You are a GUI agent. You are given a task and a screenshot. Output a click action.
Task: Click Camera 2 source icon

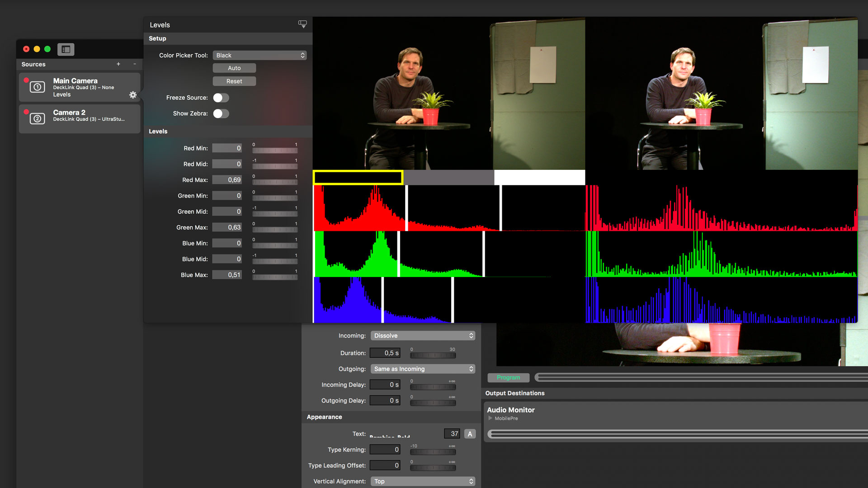pos(37,118)
